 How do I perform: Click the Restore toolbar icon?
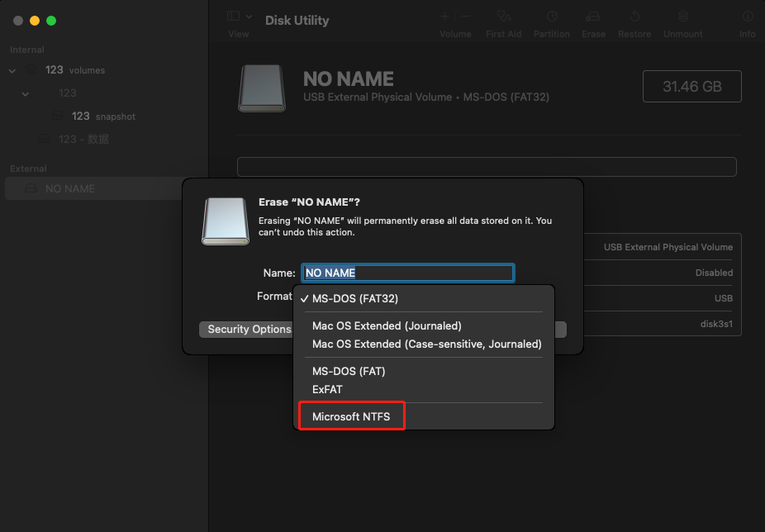[634, 17]
